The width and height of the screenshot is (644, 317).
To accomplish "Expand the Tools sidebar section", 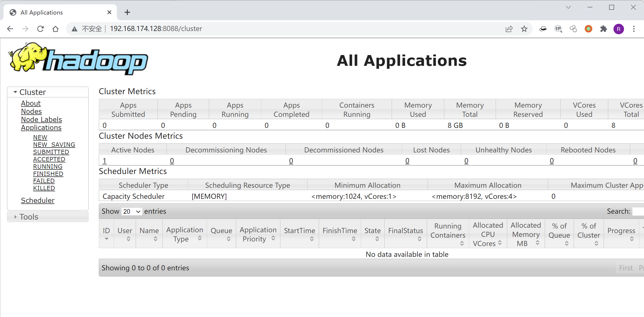I will [29, 217].
